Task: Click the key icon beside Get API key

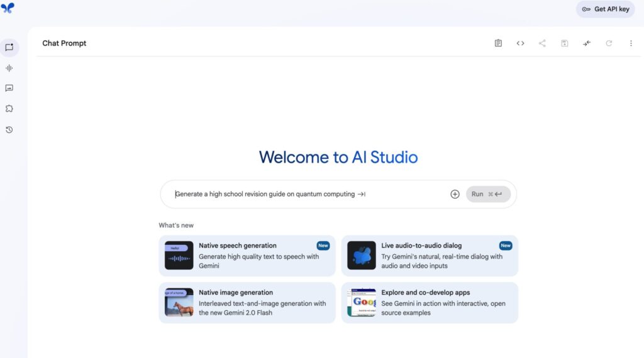Action: pyautogui.click(x=586, y=9)
